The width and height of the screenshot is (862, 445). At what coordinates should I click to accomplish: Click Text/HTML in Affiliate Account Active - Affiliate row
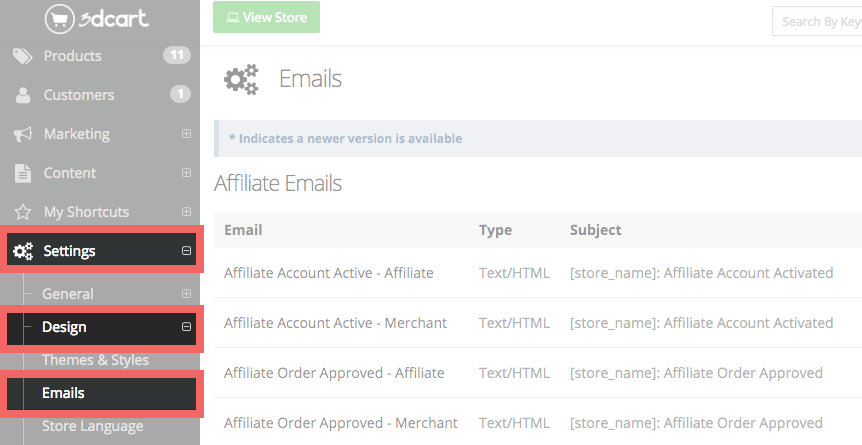click(514, 273)
